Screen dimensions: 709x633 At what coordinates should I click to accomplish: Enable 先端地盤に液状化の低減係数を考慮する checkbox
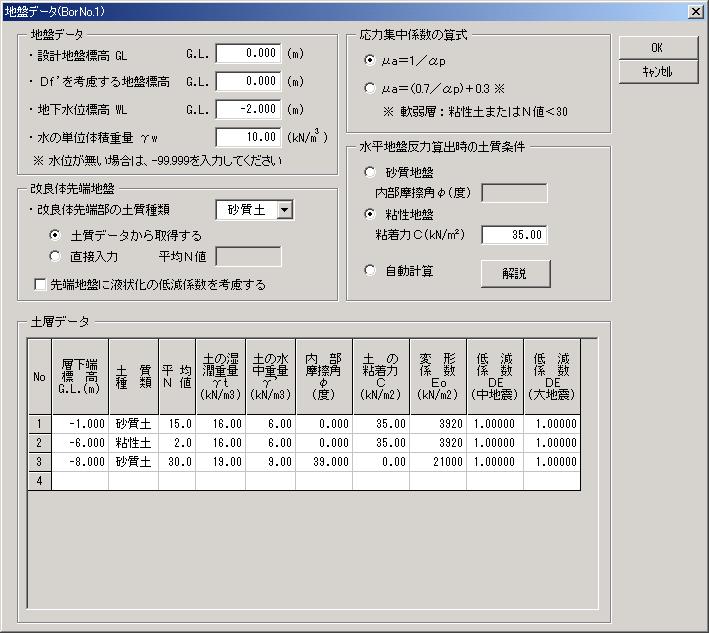point(40,284)
